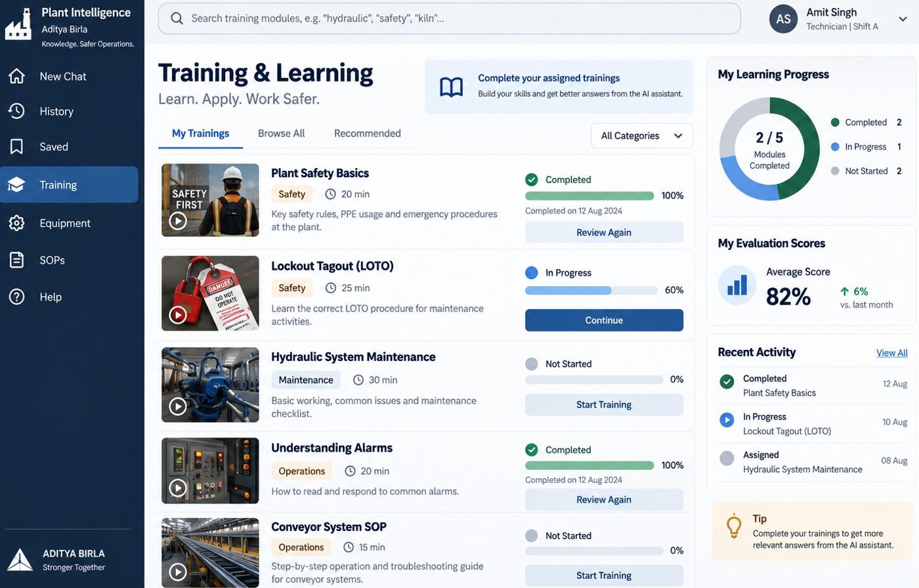Click the AS user avatar

pyautogui.click(x=783, y=19)
